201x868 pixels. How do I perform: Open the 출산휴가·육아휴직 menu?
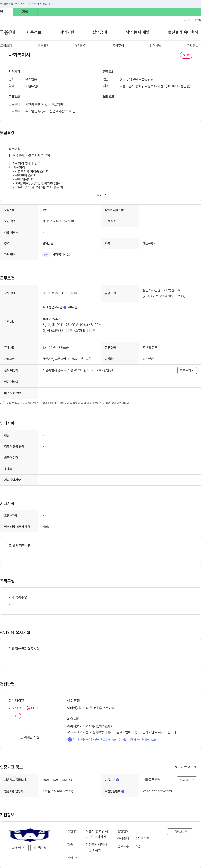[183, 32]
